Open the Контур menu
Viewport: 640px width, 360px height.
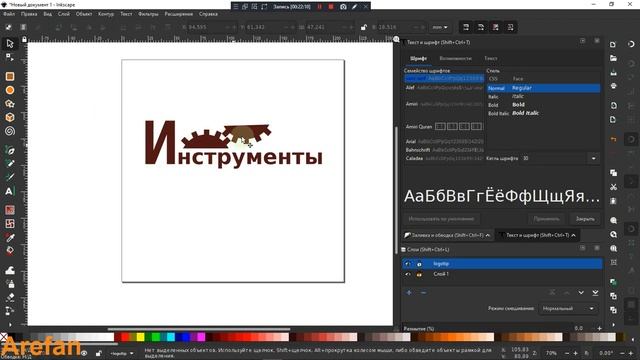click(x=106, y=14)
